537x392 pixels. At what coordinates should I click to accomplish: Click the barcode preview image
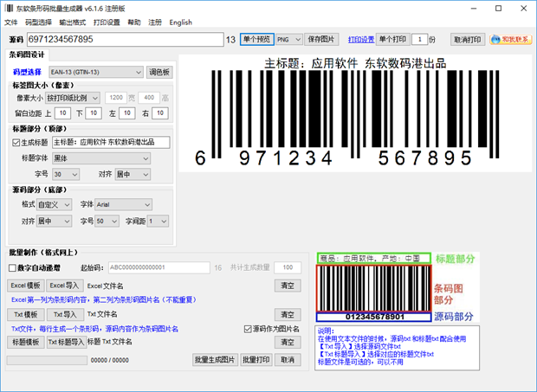(355, 113)
